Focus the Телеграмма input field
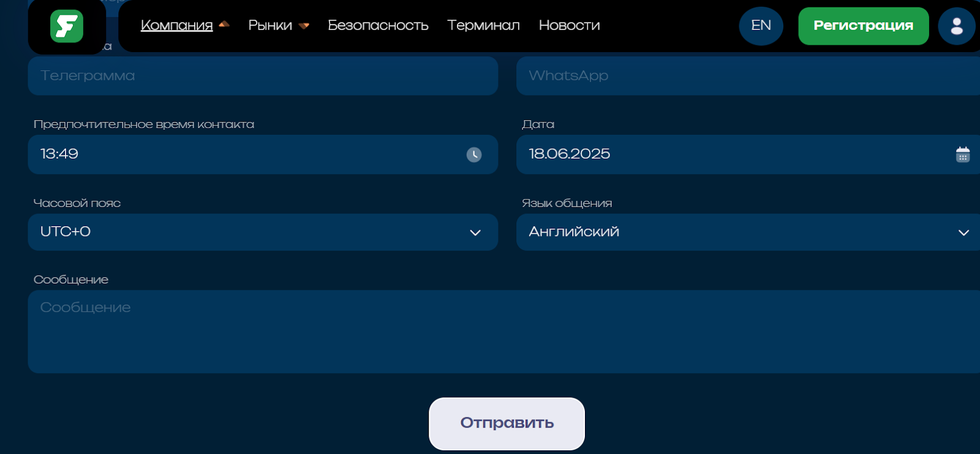The image size is (980, 454). point(263,76)
